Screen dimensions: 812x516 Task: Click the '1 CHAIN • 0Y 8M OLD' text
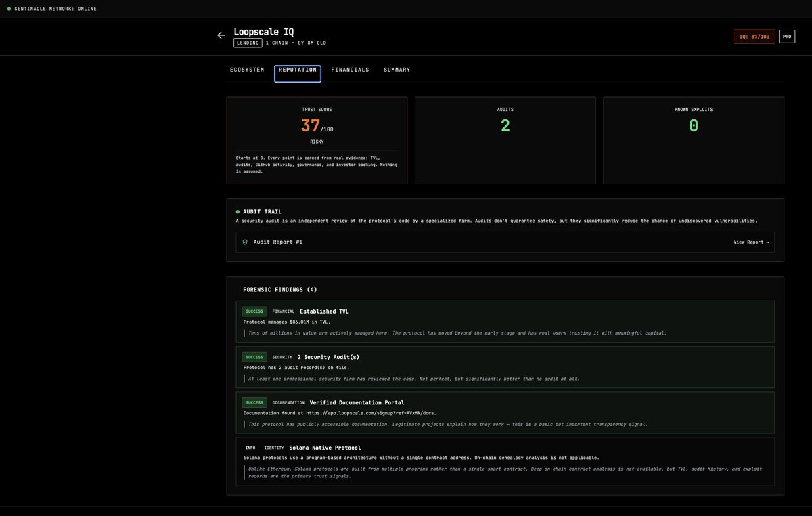tap(296, 43)
